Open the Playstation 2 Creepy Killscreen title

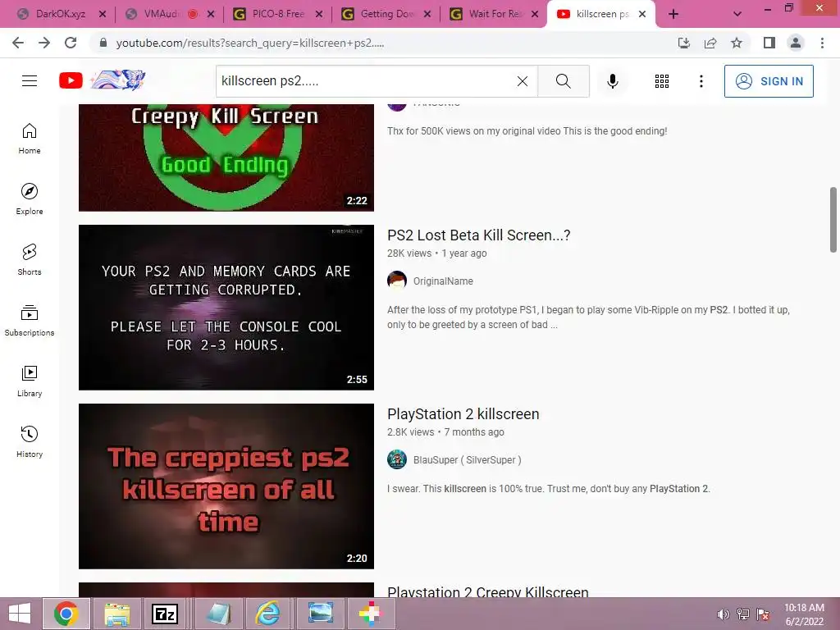coord(487,591)
